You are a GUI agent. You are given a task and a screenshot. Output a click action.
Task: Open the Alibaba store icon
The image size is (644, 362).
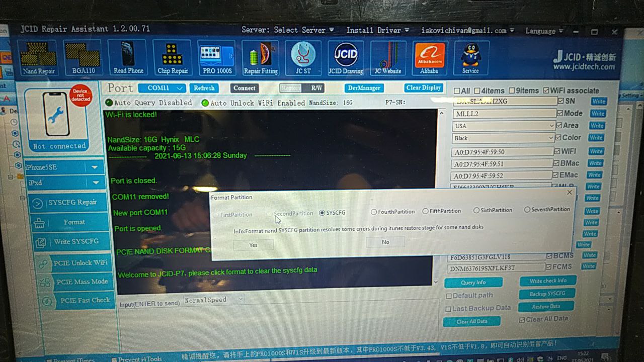[429, 58]
